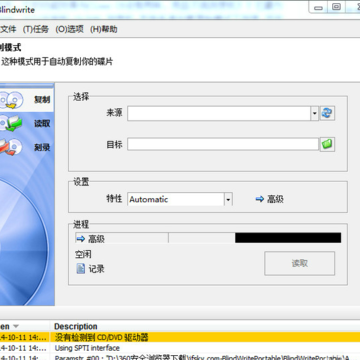Select the log row 没有检测到 CD/DVD 驱动器
Image resolution: width=360 pixels, height=360 pixels.
coord(180,337)
